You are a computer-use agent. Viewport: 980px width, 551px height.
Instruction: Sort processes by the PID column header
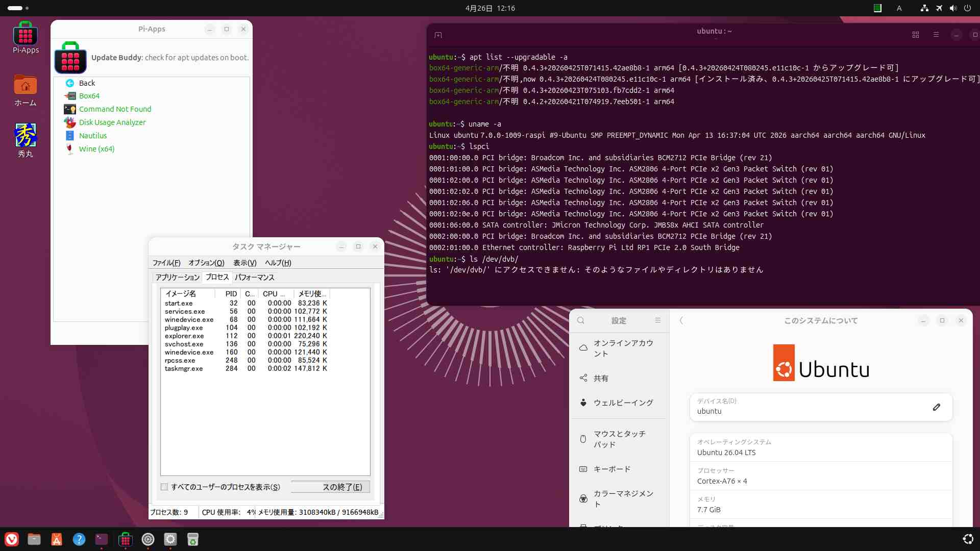[x=231, y=294]
